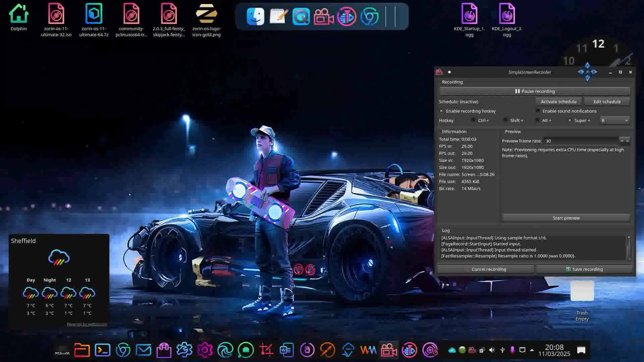Screen dimensions: 644x362
Task: Click the USB device icon in system tray
Action: pyautogui.click(x=502, y=350)
